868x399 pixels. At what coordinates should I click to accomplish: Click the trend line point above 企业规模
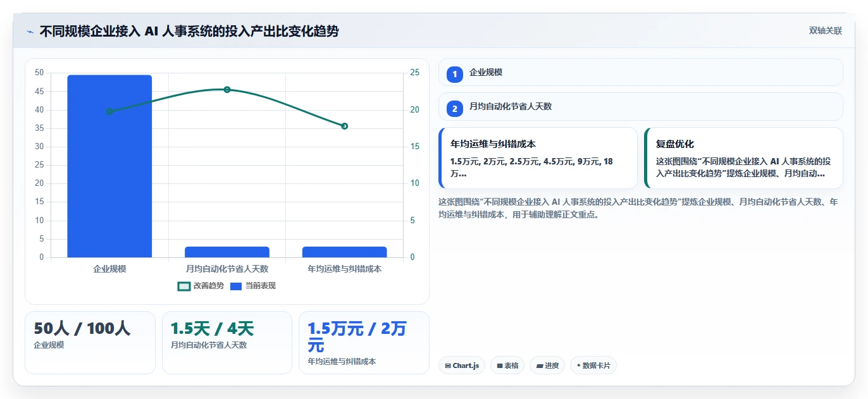pyautogui.click(x=109, y=111)
